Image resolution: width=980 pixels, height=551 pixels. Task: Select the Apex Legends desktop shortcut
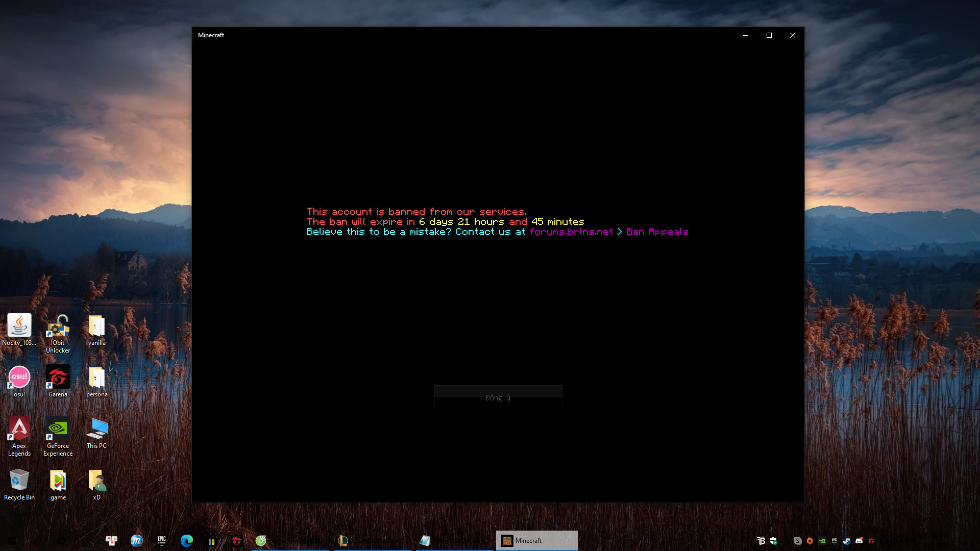click(19, 436)
